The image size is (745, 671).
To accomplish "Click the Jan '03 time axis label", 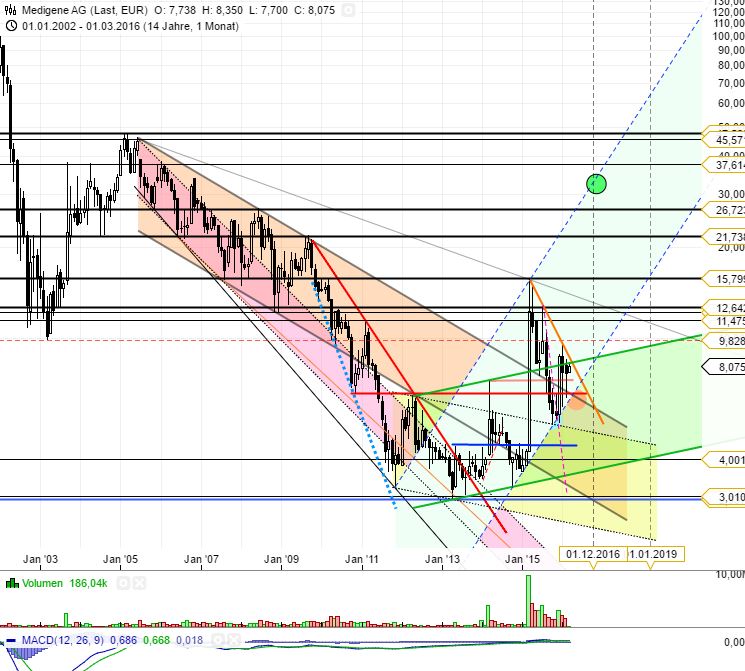I will (40, 559).
